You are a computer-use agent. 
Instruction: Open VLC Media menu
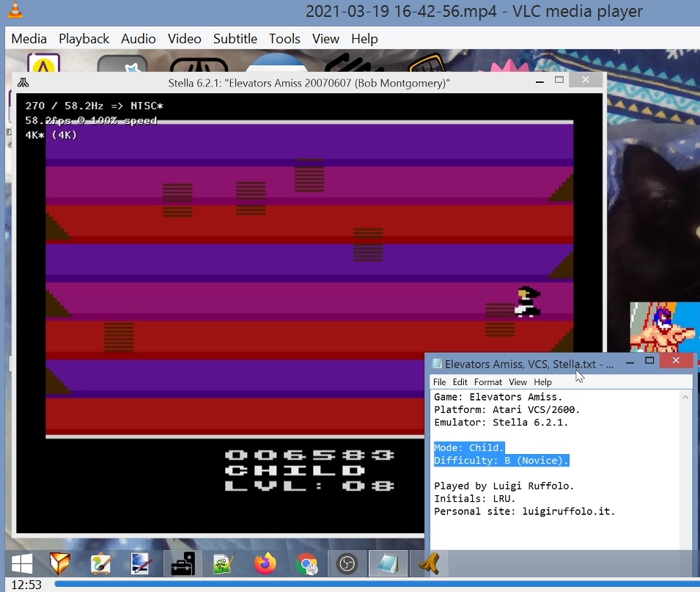point(29,39)
